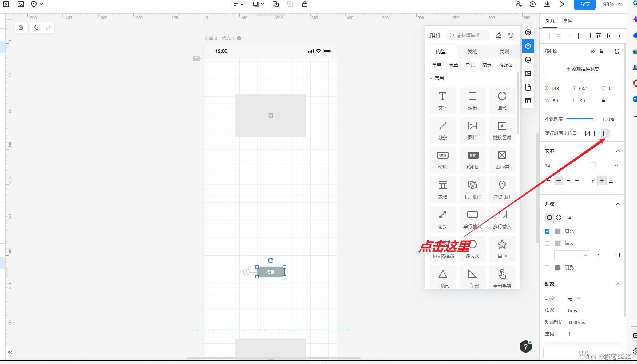Select the 按钮2 component
637x364 pixels.
pyautogui.click(x=472, y=160)
